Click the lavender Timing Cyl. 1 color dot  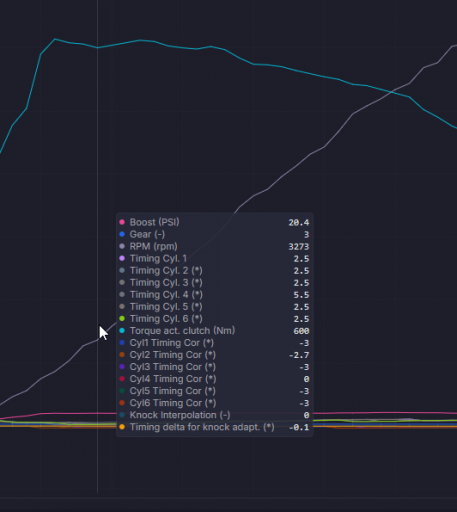(x=122, y=258)
